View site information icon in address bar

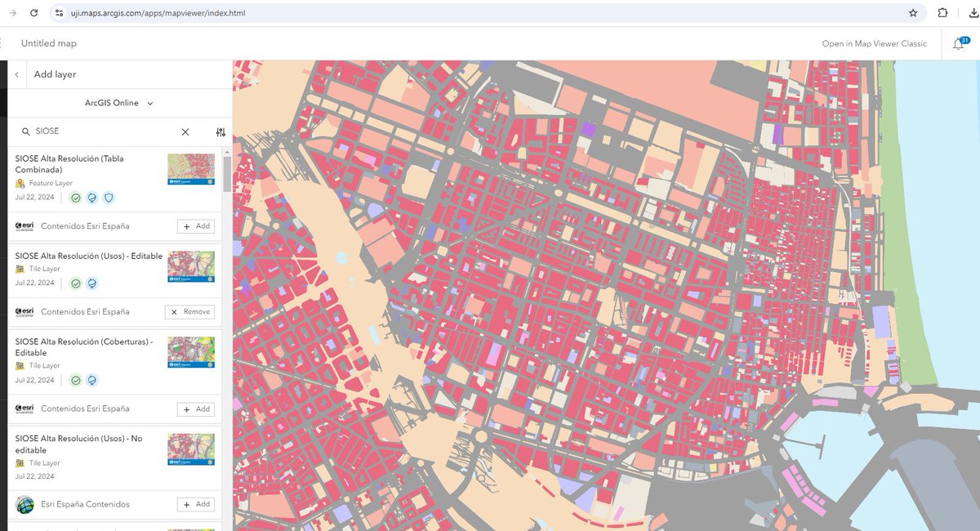point(58,13)
